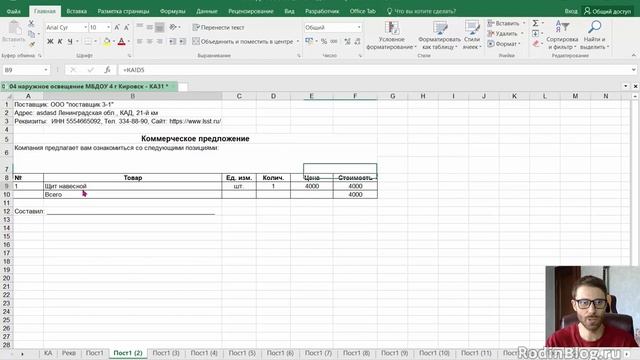Switch to the Данные tab

pos(207,11)
